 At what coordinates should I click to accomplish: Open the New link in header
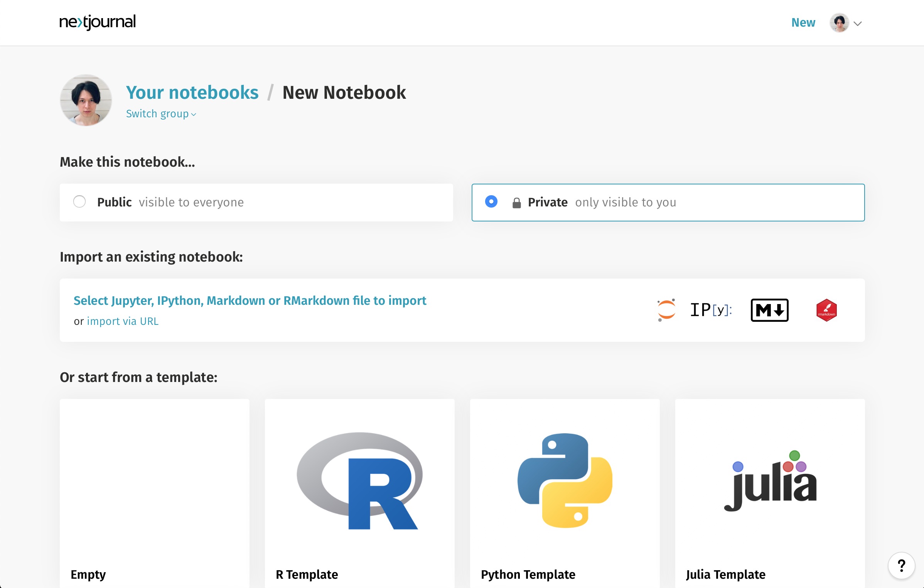(803, 23)
